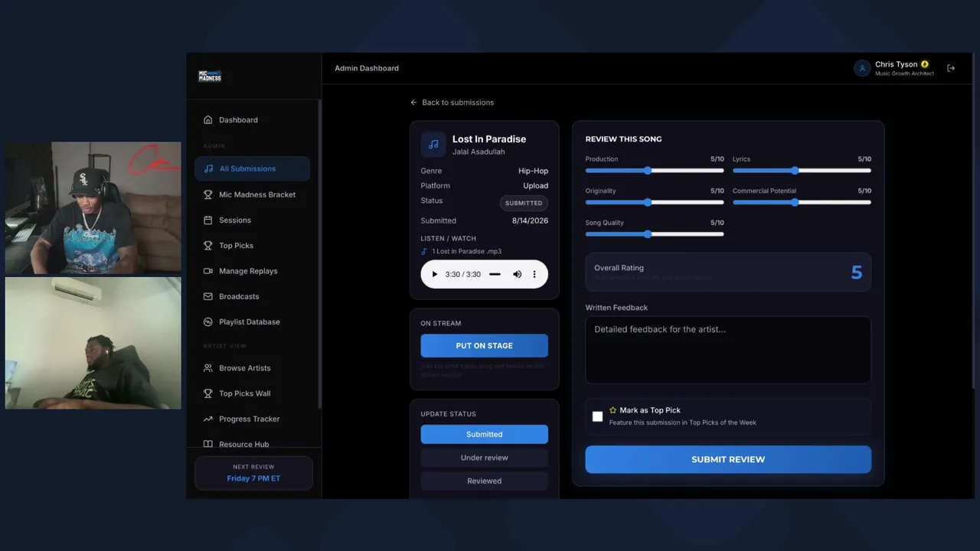Open the Sessions calendar icon
Screen dimensions: 980x551
(x=207, y=220)
